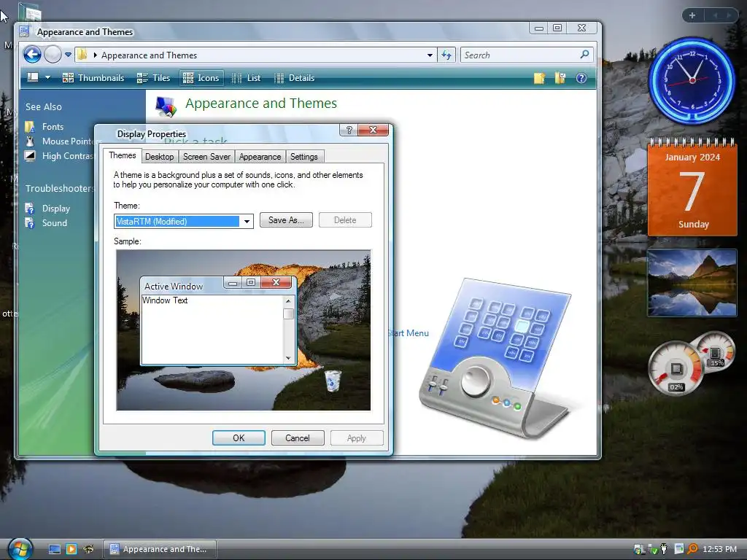This screenshot has height=560, width=747.
Task: Click the sample window scrollbar up arrow
Action: pyautogui.click(x=288, y=301)
